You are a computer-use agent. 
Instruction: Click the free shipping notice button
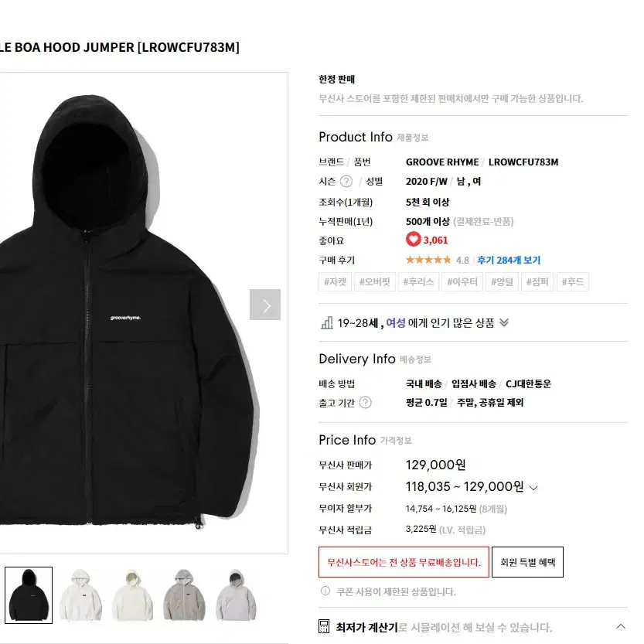point(404,562)
